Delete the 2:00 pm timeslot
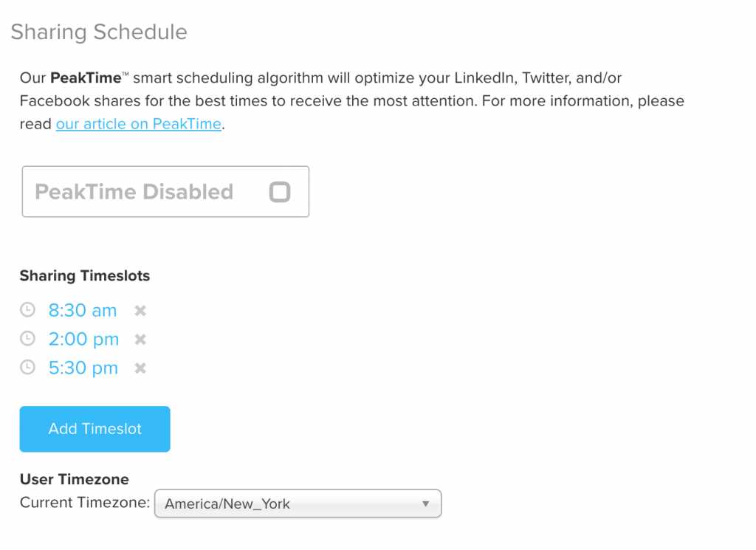The height and width of the screenshot is (550, 756). tap(140, 340)
